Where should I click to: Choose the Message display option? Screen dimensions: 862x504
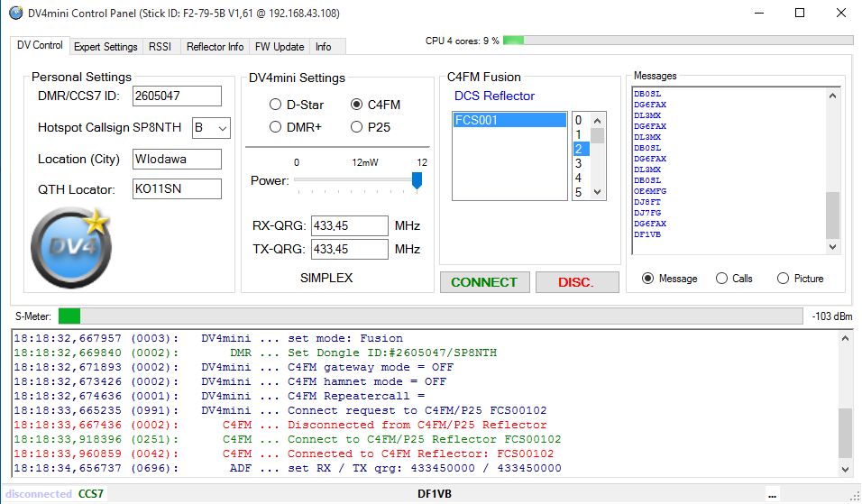pyautogui.click(x=647, y=278)
